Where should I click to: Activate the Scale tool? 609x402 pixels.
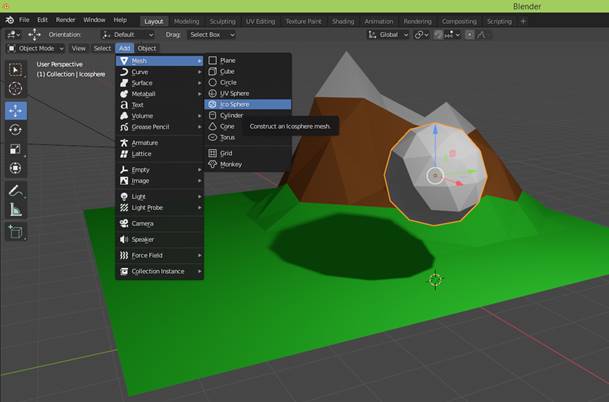[x=16, y=149]
